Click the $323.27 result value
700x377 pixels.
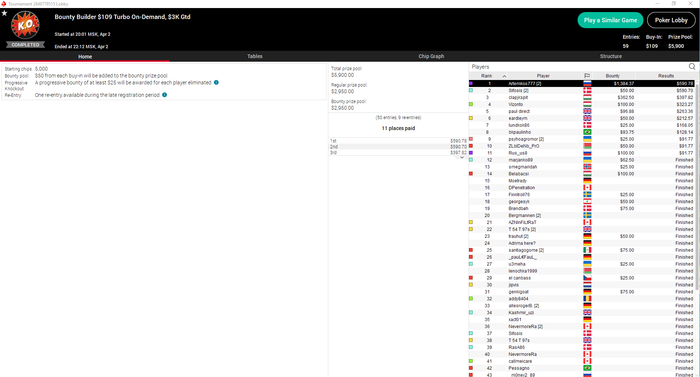[685, 104]
